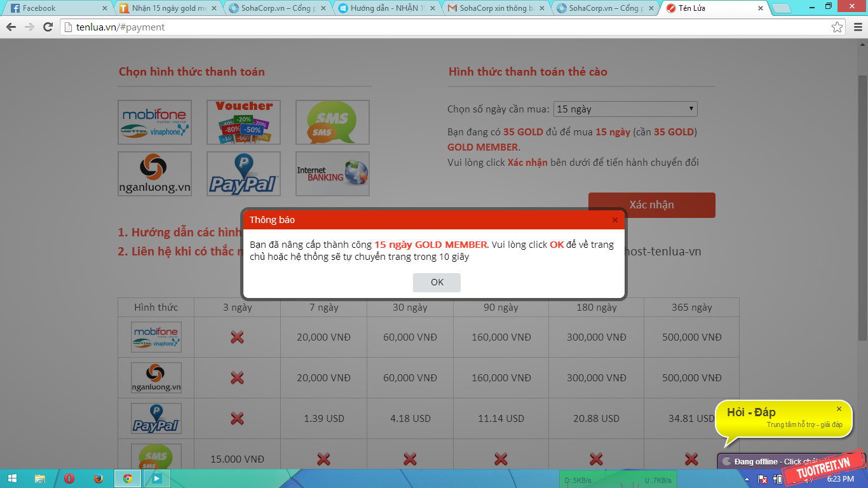Bookmark this page with star icon
Image resolution: width=868 pixels, height=488 pixels.
click(x=837, y=27)
